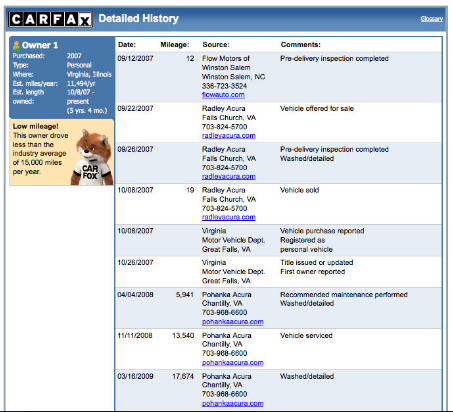
Task: Click phone number 336-723-3524
Action: pos(224,86)
